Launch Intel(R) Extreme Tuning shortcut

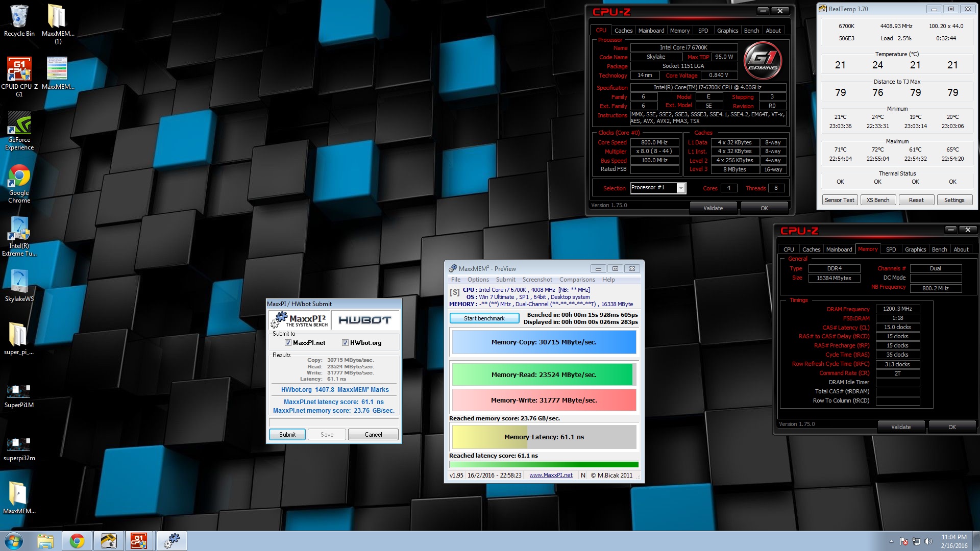[19, 236]
